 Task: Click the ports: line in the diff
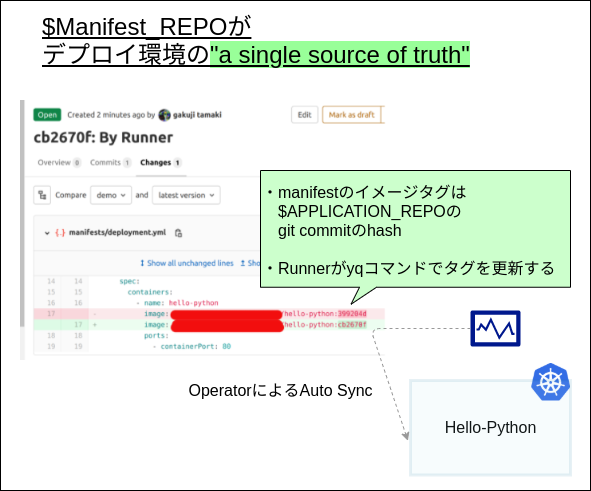[x=156, y=335]
